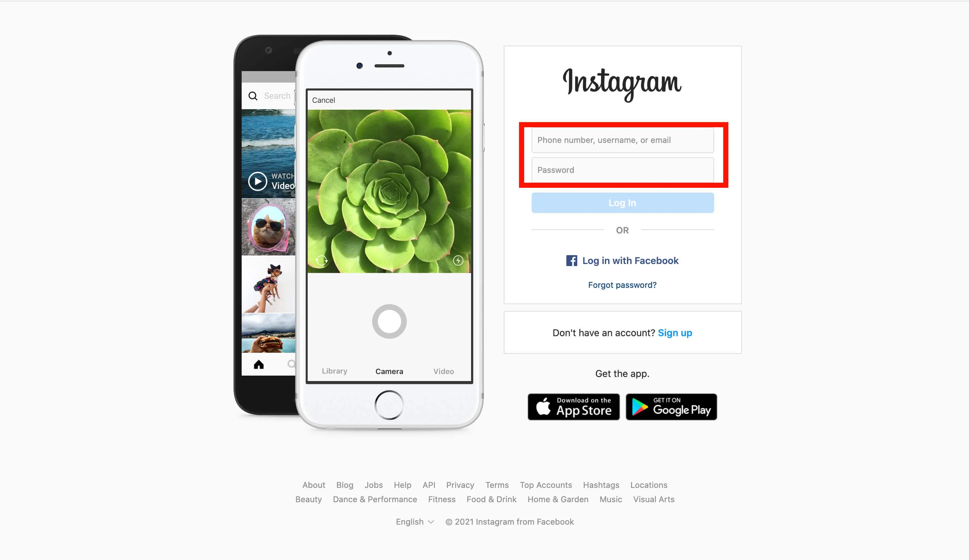Click the Cancel button on camera screen
Screen dimensions: 969x560
[x=324, y=100]
